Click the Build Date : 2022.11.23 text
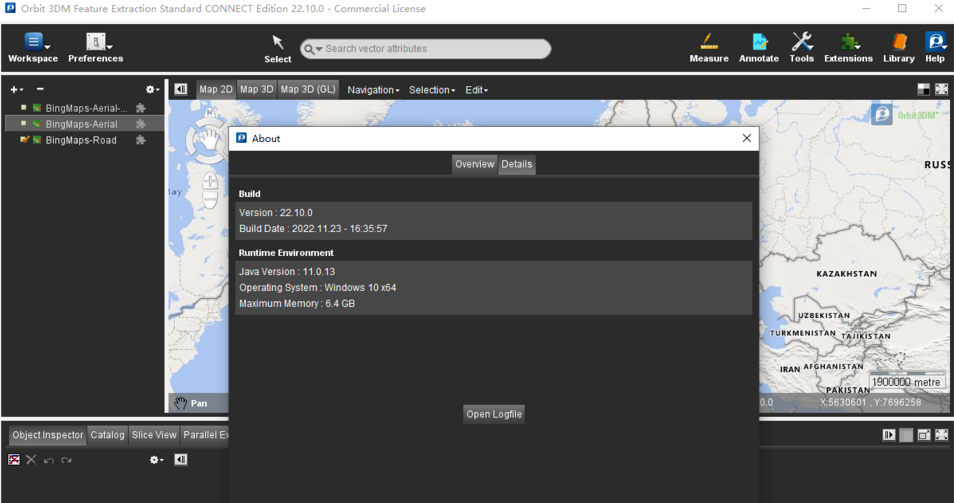The image size is (954, 503). pos(313,229)
